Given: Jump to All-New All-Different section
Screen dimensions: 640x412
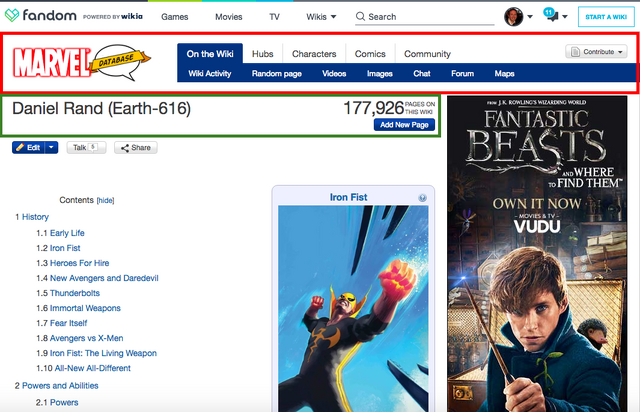Looking at the screenshot, I should (x=92, y=368).
